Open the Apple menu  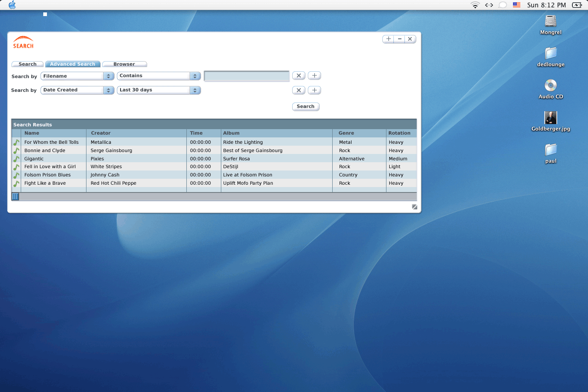click(12, 5)
